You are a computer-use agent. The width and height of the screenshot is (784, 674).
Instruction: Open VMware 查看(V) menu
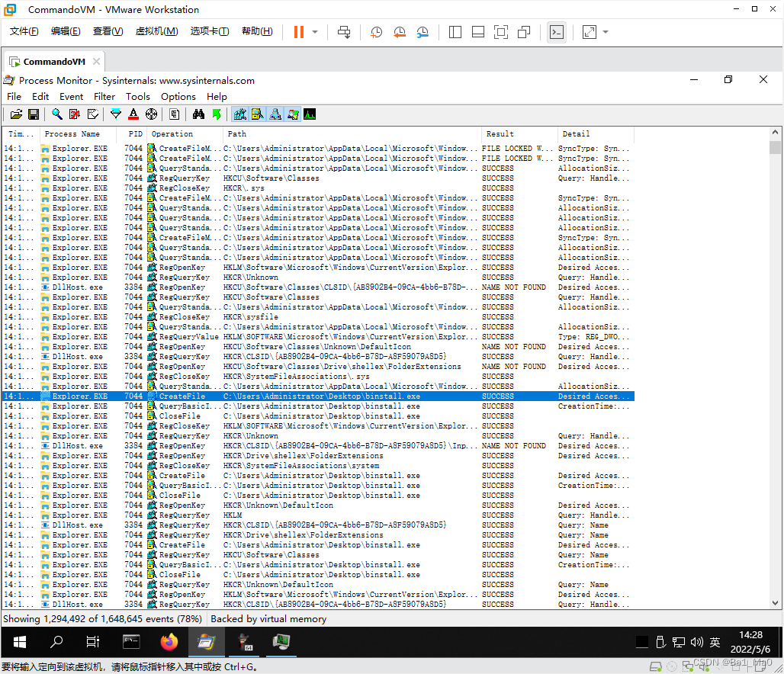[x=108, y=31]
